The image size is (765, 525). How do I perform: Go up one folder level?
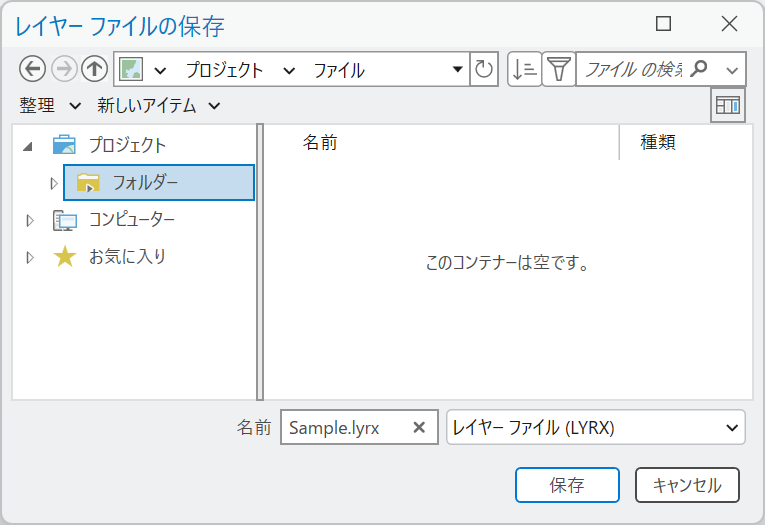coord(94,69)
